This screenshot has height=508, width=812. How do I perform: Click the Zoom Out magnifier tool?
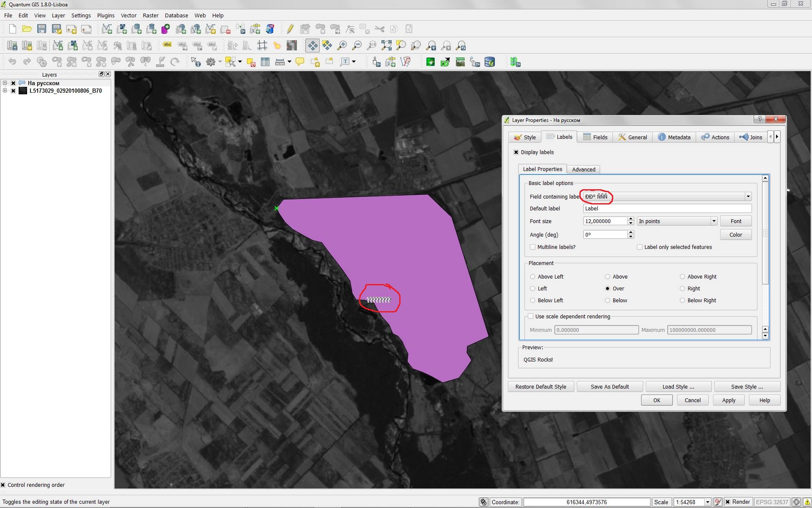pos(357,45)
